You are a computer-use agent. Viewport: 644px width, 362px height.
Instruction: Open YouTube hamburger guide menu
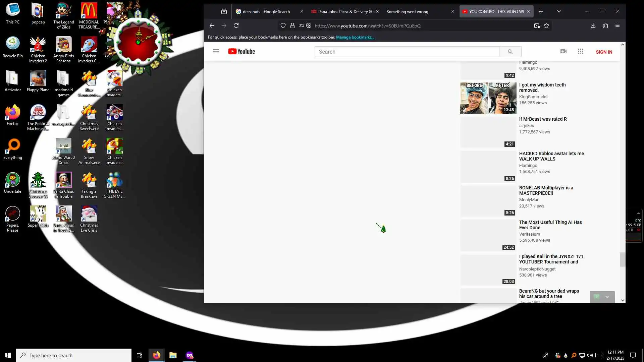tap(216, 51)
